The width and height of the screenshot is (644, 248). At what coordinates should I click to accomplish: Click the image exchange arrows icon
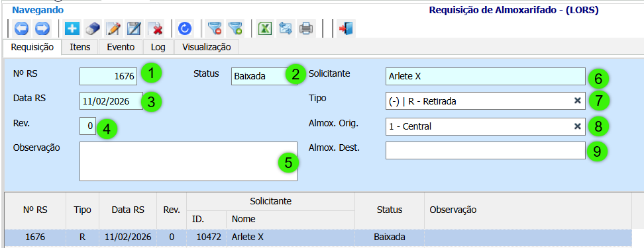coord(285,28)
